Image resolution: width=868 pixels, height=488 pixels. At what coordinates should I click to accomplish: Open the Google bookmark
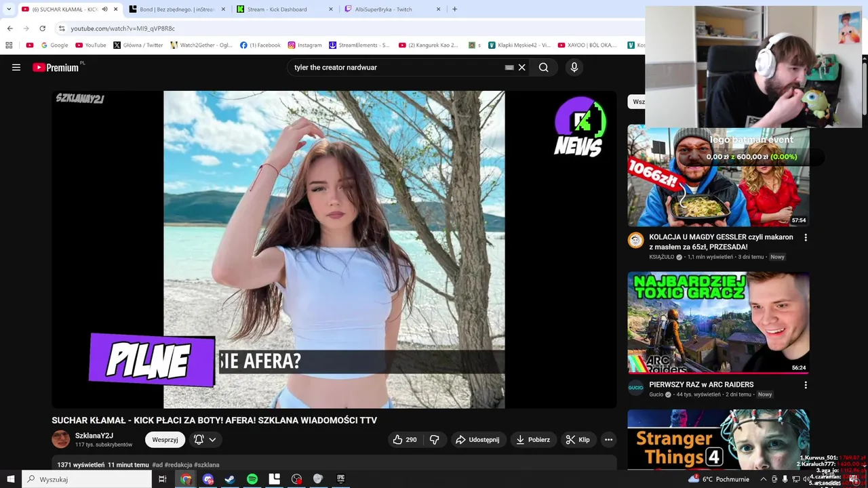coord(54,45)
